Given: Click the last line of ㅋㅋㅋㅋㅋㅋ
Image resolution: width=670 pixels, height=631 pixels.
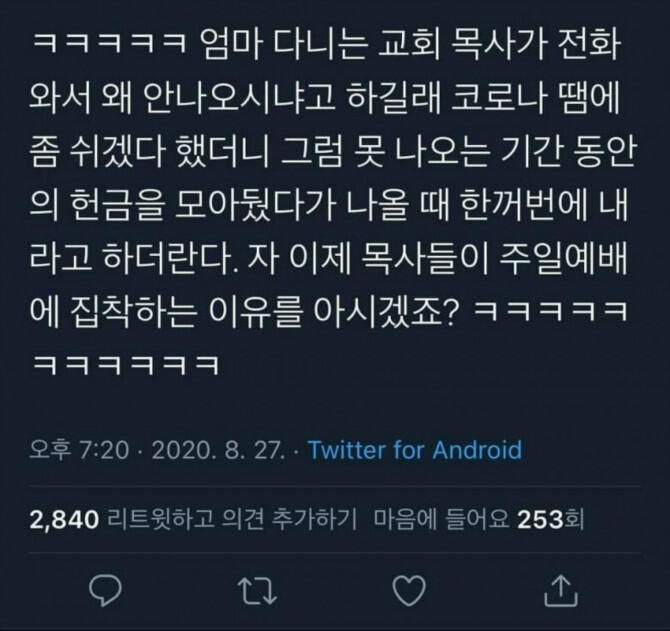Looking at the screenshot, I should click(x=126, y=365).
